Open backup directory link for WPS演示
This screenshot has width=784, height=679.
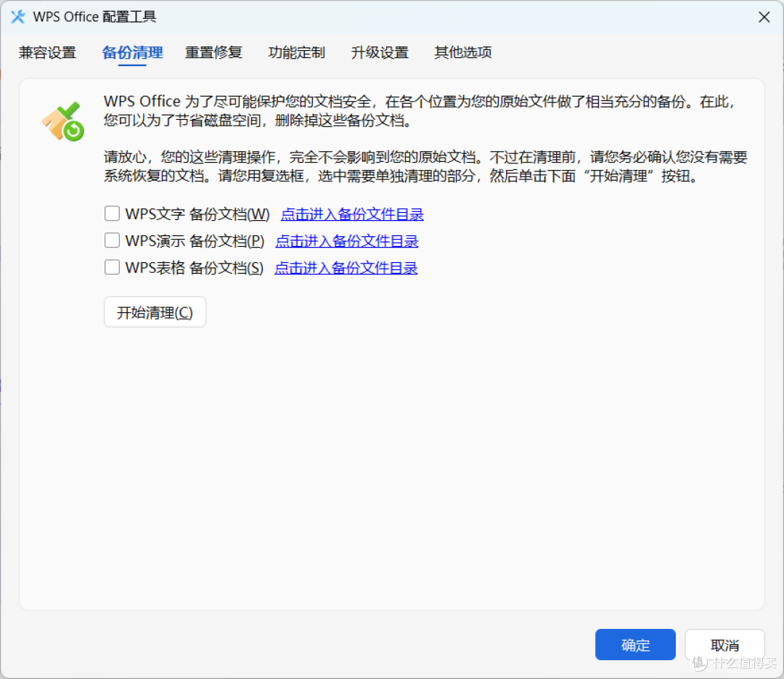pos(346,241)
